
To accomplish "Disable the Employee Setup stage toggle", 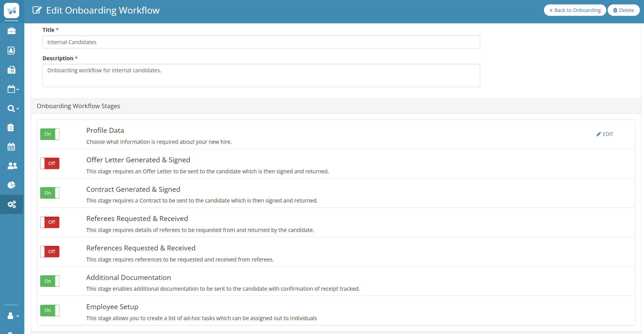I will 50,310.
